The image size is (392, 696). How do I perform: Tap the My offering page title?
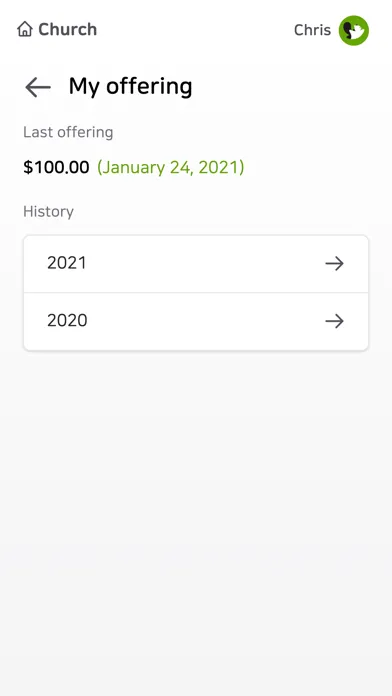tap(131, 86)
